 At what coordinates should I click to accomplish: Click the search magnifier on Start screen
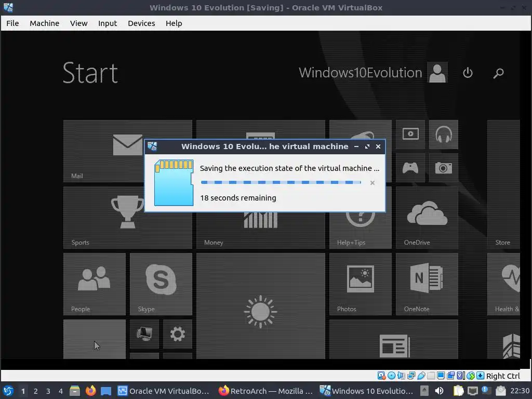pos(498,73)
